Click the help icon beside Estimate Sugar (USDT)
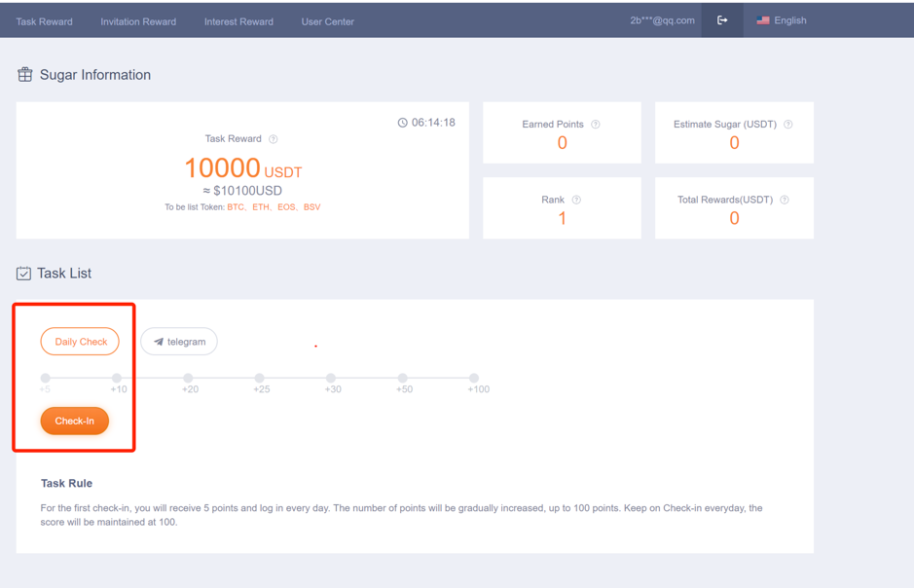Image resolution: width=914 pixels, height=588 pixels. click(x=788, y=125)
